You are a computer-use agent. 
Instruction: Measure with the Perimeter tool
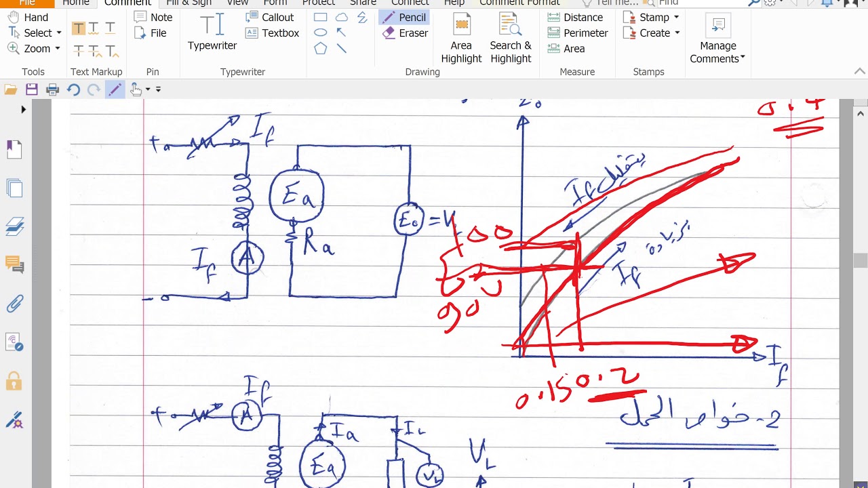tap(578, 33)
